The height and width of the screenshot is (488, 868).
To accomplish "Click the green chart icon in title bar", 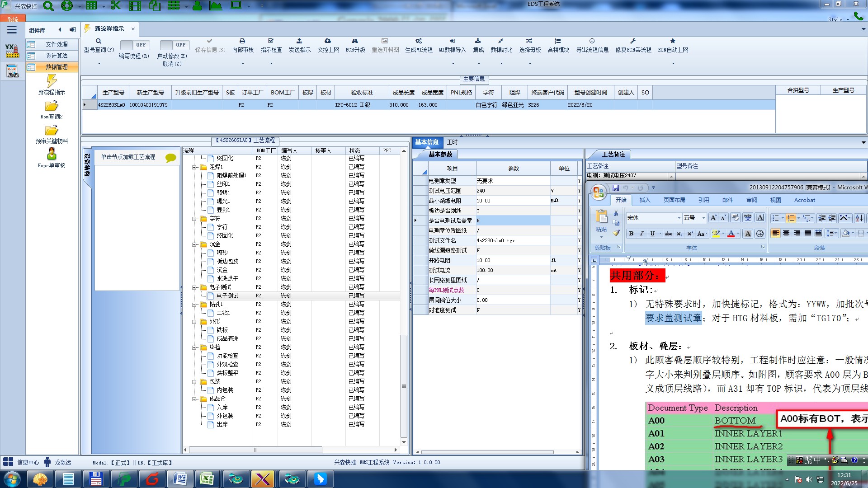I will 216,6.
